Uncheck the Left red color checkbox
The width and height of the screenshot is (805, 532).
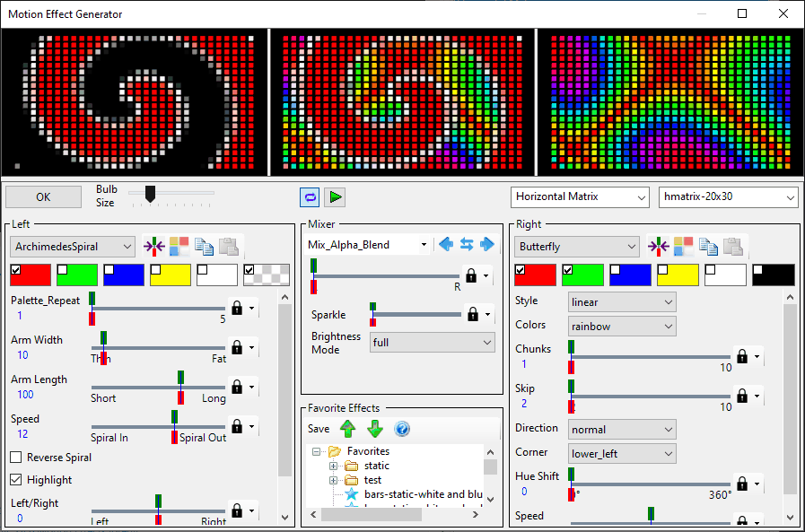tap(16, 270)
